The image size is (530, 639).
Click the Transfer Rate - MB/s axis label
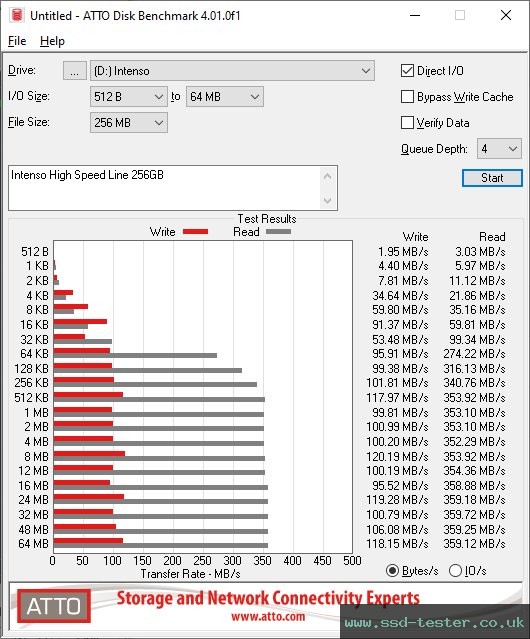pos(190,574)
